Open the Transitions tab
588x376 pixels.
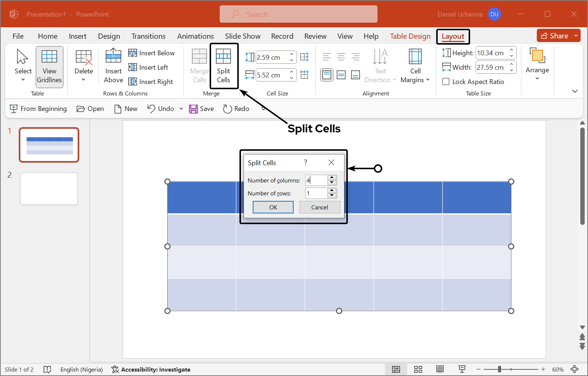[148, 36]
